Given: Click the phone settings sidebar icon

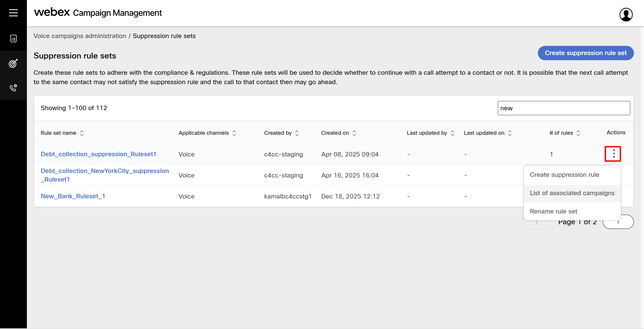Looking at the screenshot, I should (13, 88).
